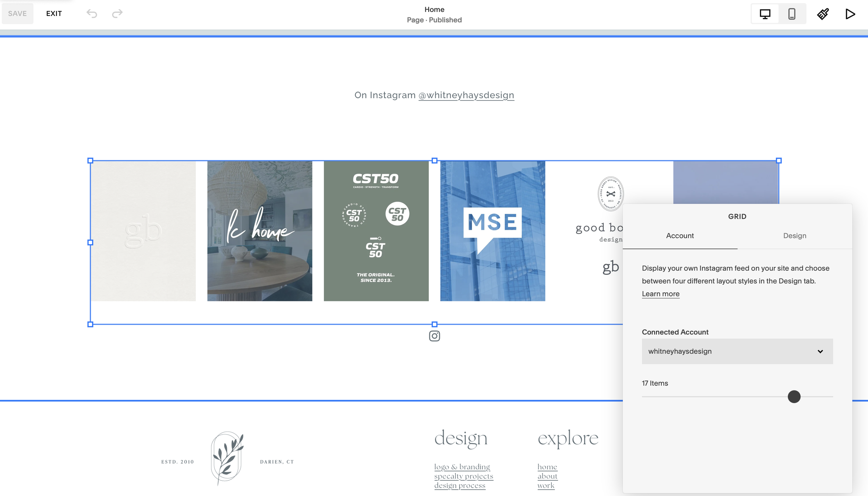Click the leaf logo in footer

coord(227,458)
